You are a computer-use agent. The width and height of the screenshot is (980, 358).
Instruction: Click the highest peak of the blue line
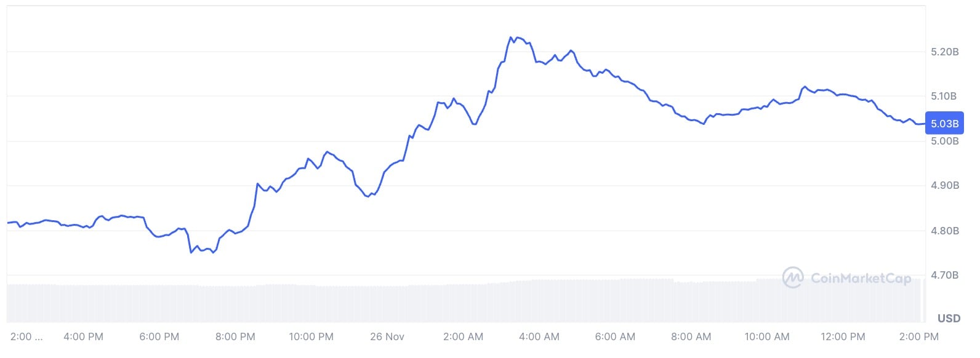(x=511, y=38)
